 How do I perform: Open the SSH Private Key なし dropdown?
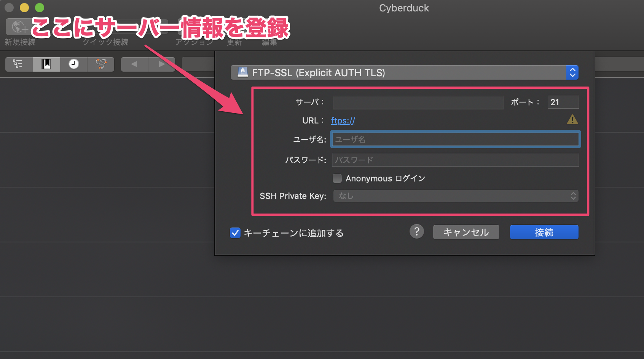click(455, 196)
